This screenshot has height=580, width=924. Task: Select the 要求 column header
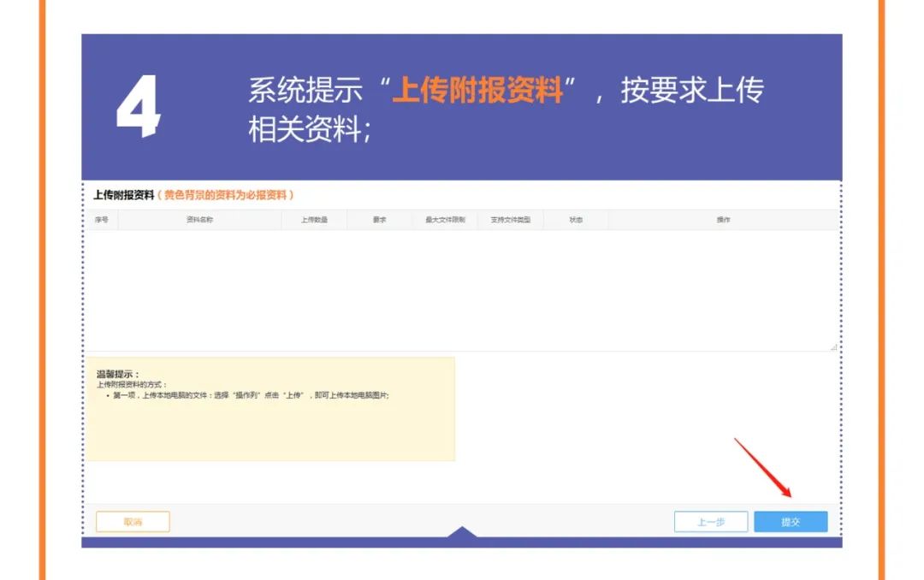pyautogui.click(x=380, y=220)
